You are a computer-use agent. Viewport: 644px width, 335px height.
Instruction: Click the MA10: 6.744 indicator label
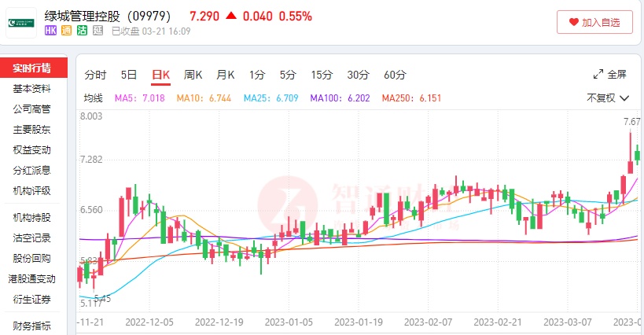point(204,98)
